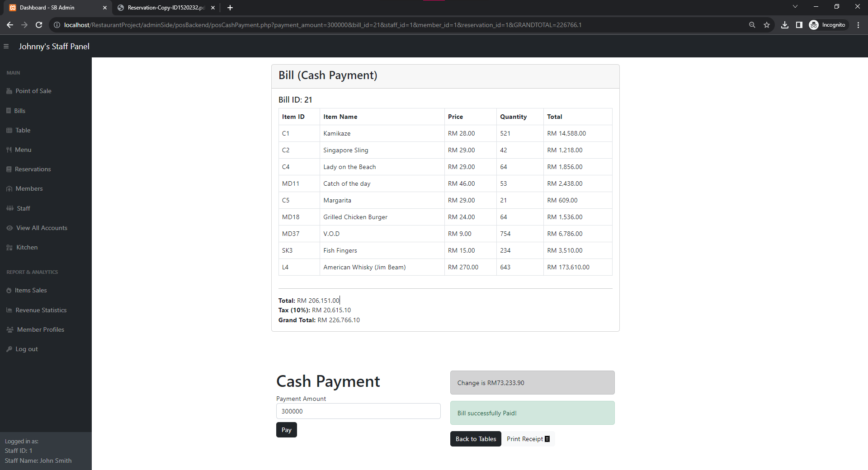868x470 pixels.
Task: Click the Menu utensils icon in sidebar
Action: pyautogui.click(x=9, y=150)
